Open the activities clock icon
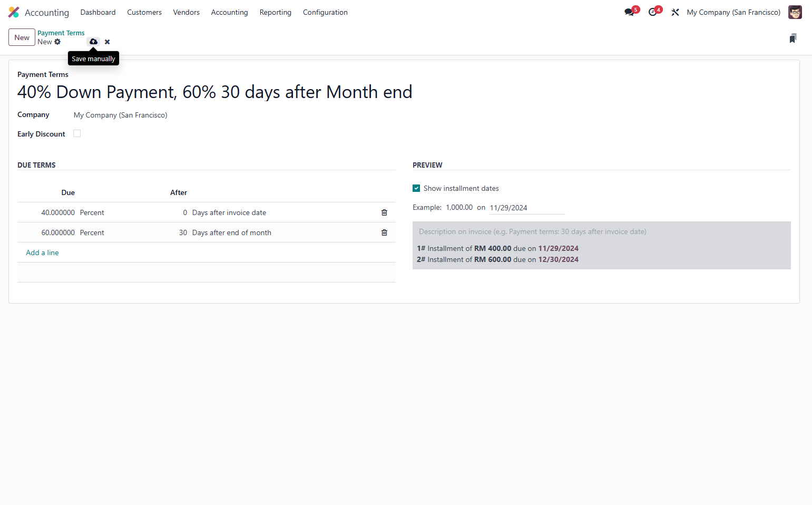The image size is (812, 505). (x=652, y=12)
